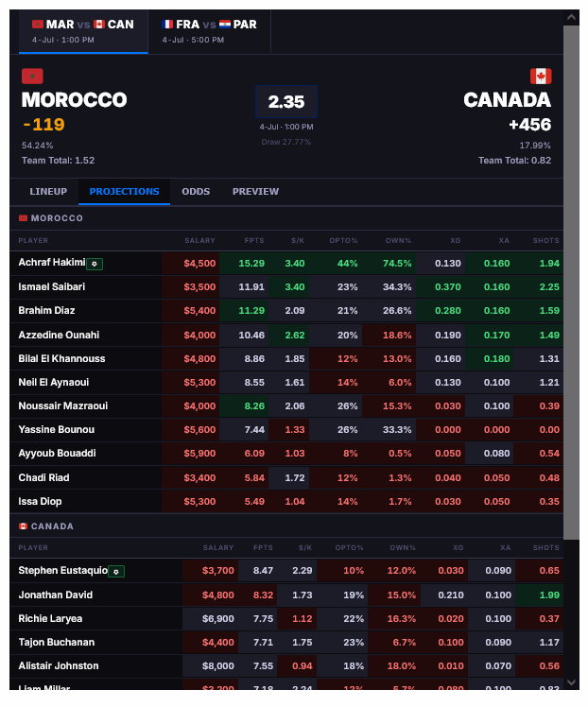Sort Morocco table by OPTO% column
Screen dimensions: 588x707
[x=343, y=241]
